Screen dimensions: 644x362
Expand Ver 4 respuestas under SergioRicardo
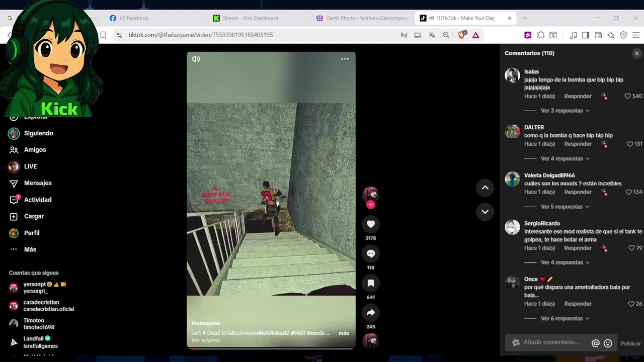(565, 262)
